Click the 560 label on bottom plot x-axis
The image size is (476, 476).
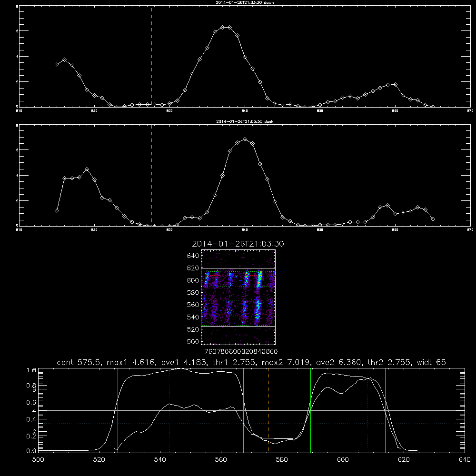(x=221, y=460)
